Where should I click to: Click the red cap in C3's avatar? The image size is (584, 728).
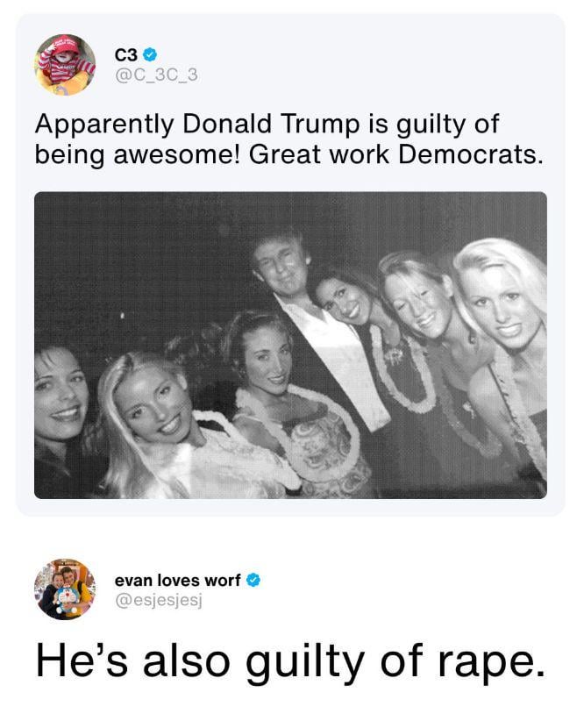67,47
